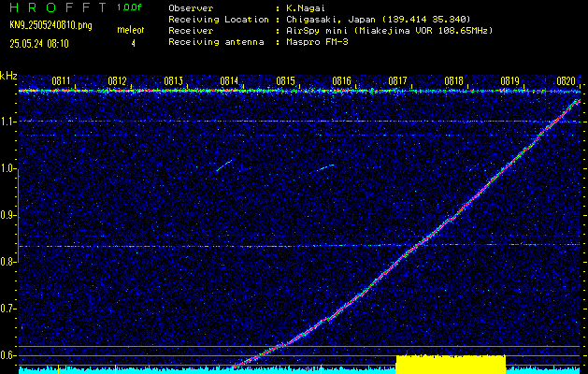588x374 pixels.
Task: Click the 0811 time marker
Action: click(x=61, y=80)
